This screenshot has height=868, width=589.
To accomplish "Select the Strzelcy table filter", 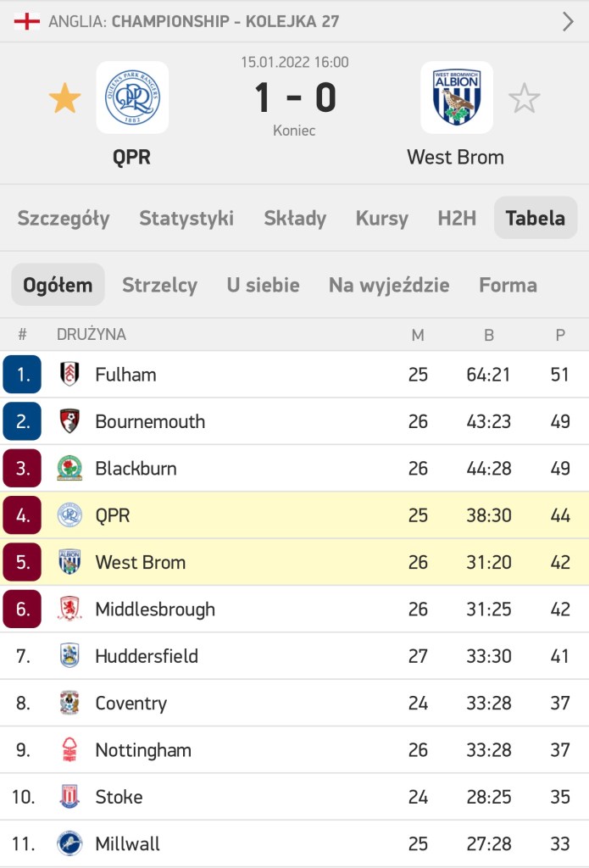I will click(x=159, y=285).
